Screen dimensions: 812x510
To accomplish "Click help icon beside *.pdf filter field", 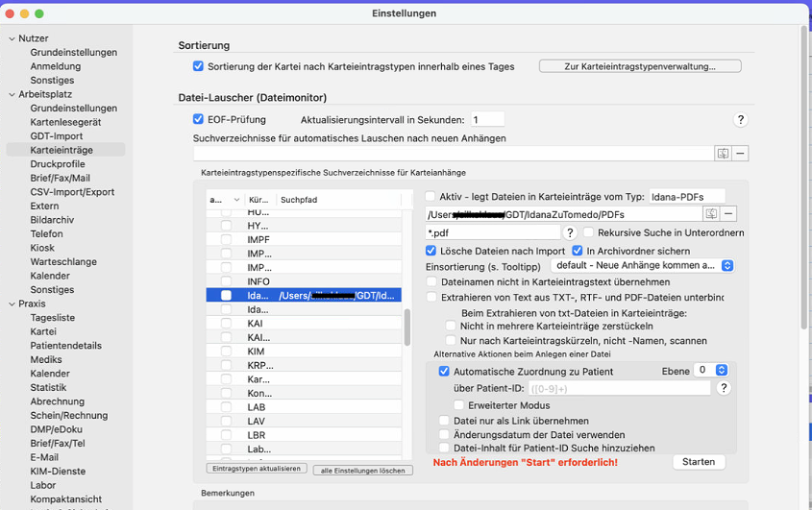I will [570, 232].
